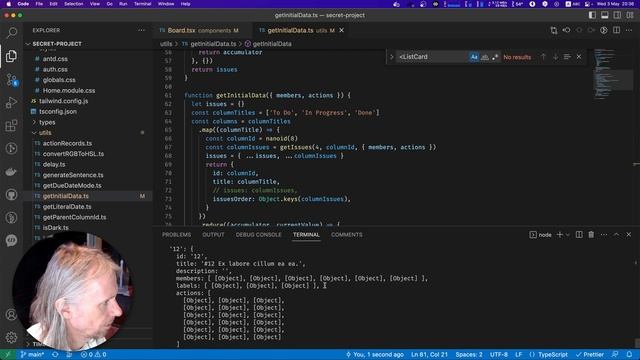Image resolution: width=640 pixels, height=360 pixels.
Task: Open notifications bell in status bar
Action: [629, 354]
